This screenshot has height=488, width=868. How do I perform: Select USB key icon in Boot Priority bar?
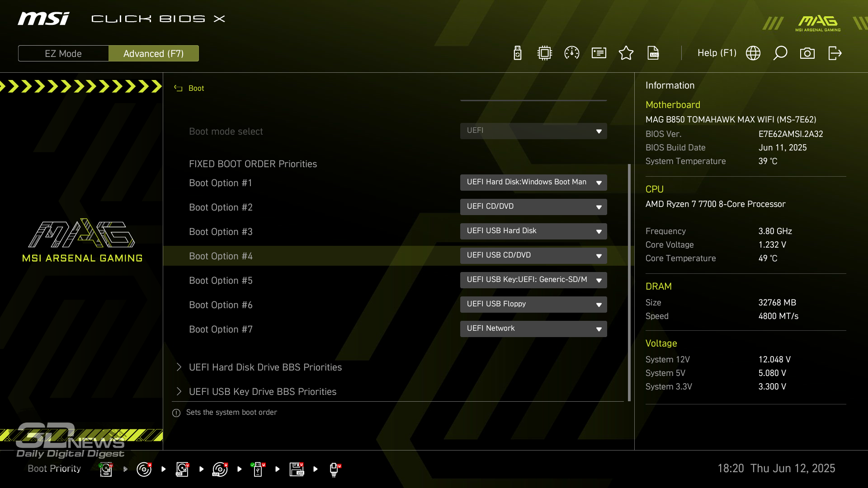click(258, 469)
